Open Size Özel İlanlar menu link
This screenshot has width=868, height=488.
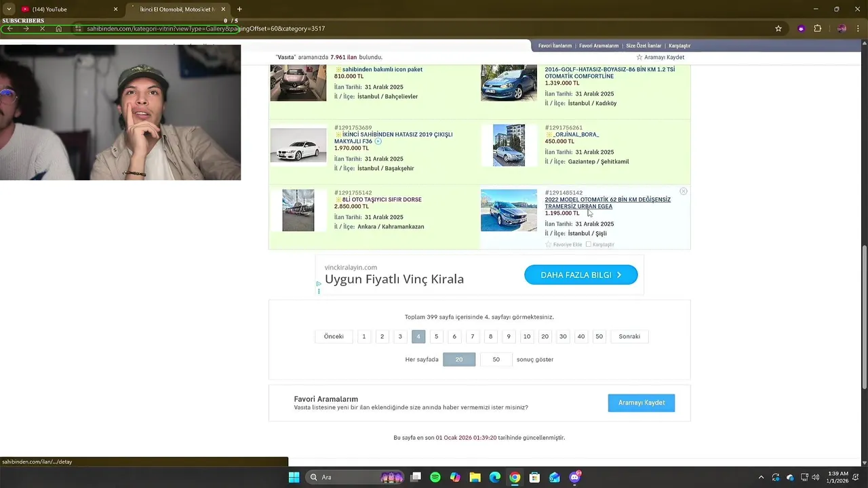644,46
